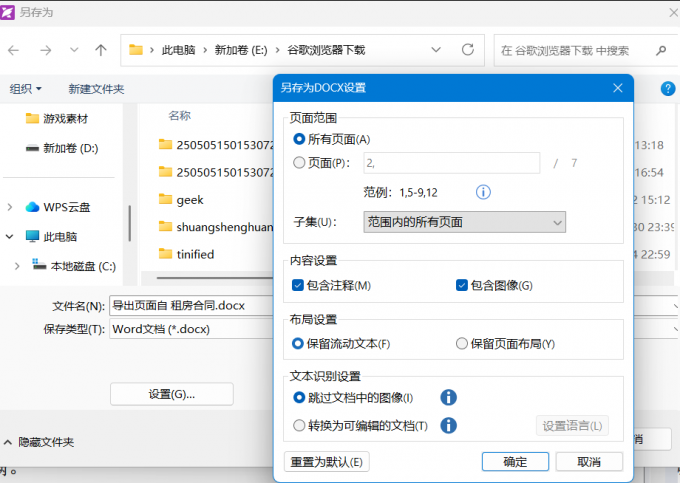The width and height of the screenshot is (680, 483).
Task: Open the 子集(U) dropdown
Action: click(464, 222)
